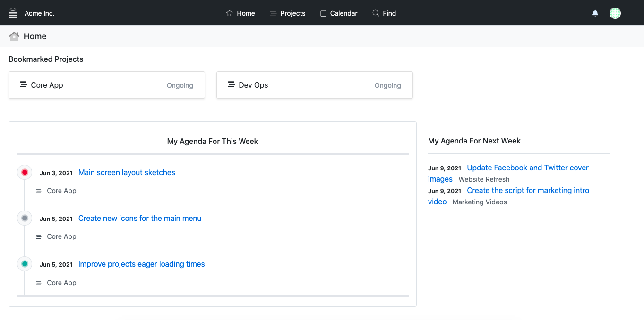Open the Main screen layout sketches task
Image resolution: width=644 pixels, height=320 pixels.
point(126,172)
